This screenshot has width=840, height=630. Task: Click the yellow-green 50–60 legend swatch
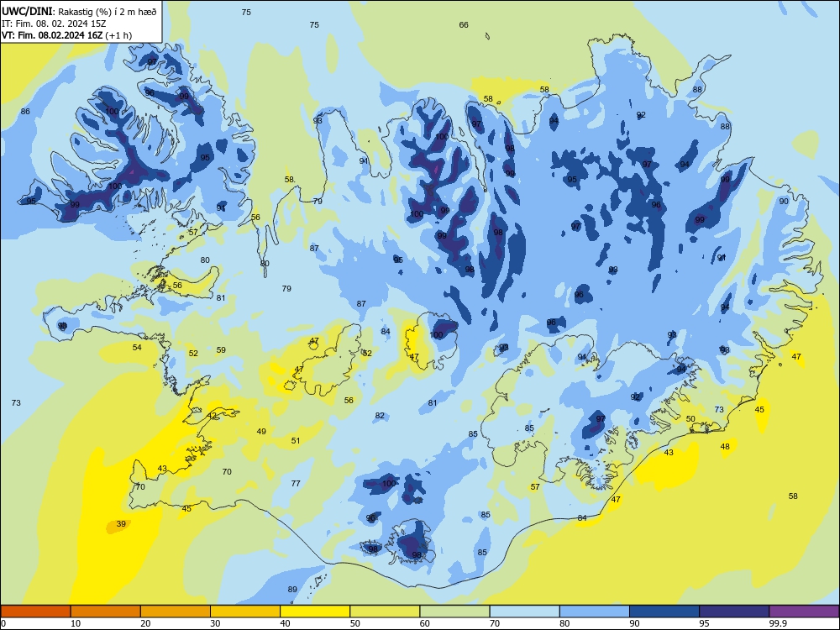tap(385, 612)
